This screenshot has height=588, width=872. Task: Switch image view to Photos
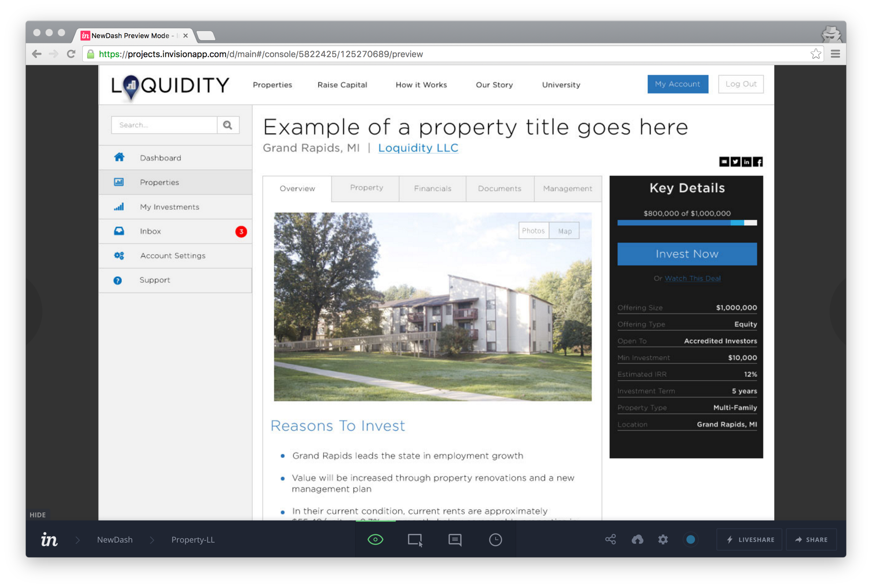[x=533, y=231]
